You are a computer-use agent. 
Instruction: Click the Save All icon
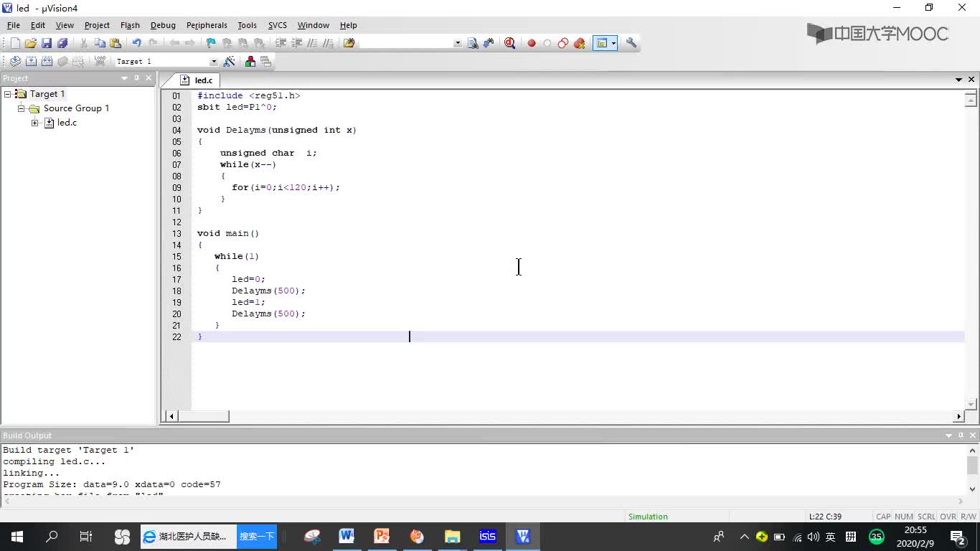(x=62, y=43)
